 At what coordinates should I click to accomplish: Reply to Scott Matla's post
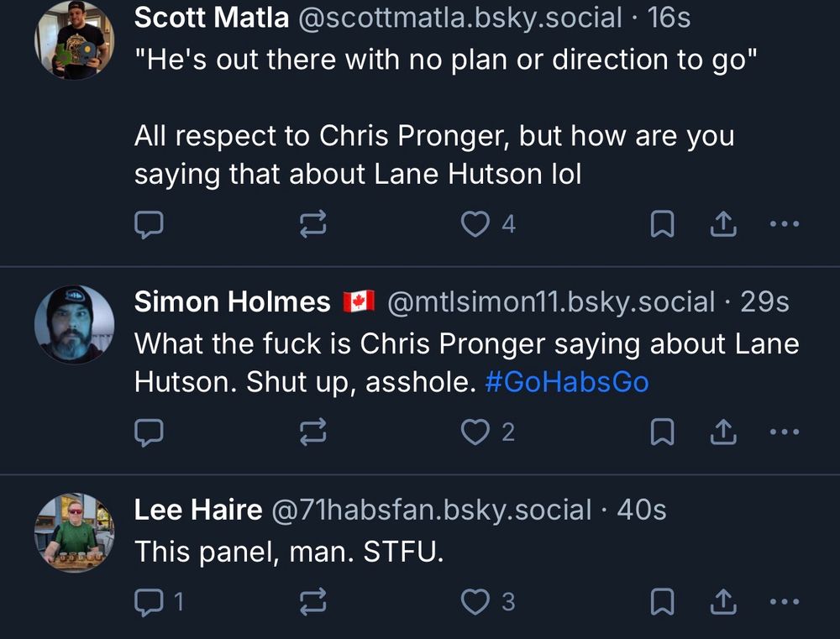[149, 223]
